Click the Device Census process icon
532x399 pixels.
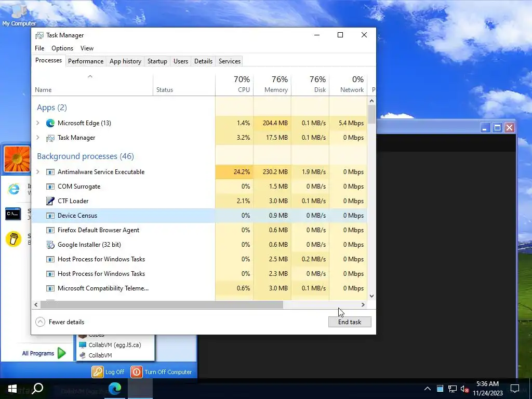click(50, 216)
